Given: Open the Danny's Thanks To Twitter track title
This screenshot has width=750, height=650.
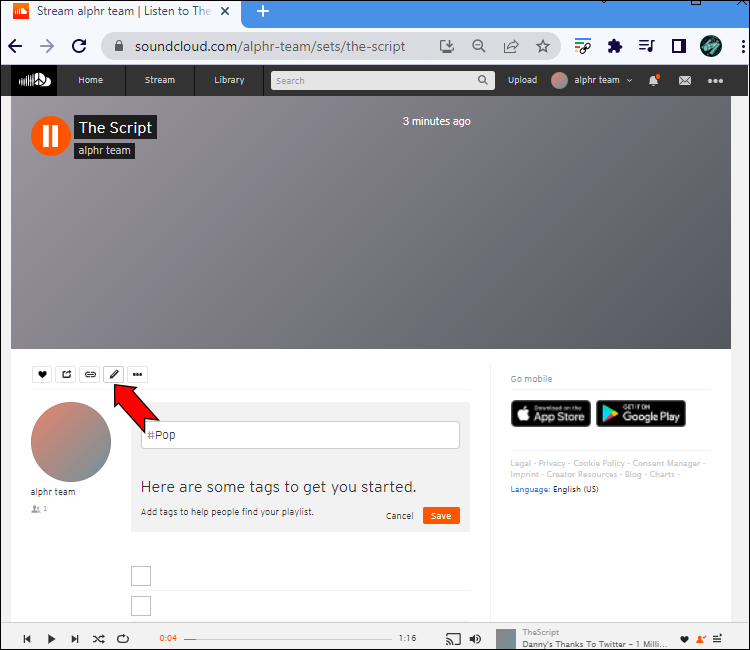Looking at the screenshot, I should (595, 644).
